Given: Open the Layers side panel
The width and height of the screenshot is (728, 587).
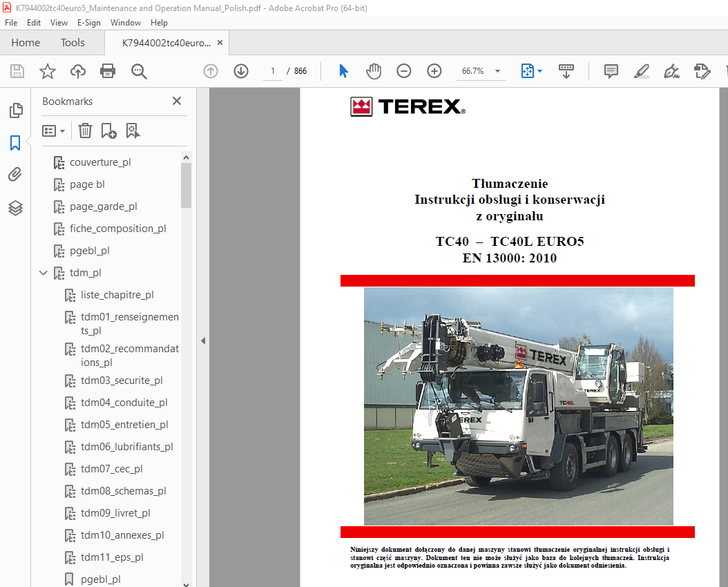Looking at the screenshot, I should 15,208.
